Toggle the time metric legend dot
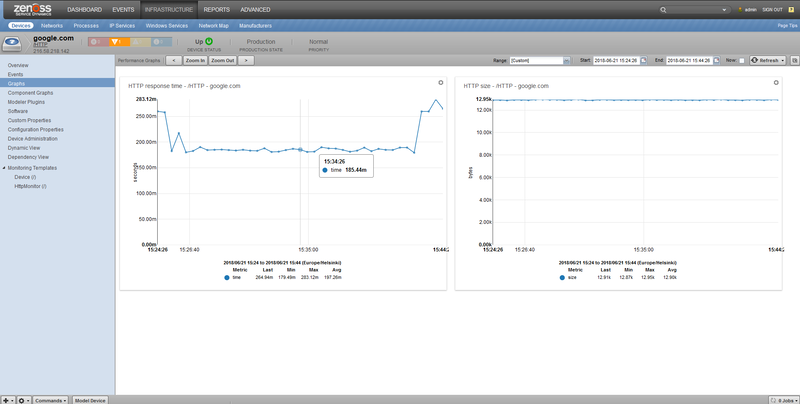 tap(227, 277)
